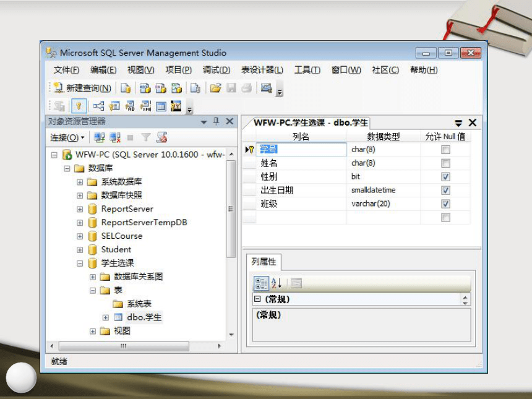
Task: Select the smalldatetime data type cell
Action: tap(384, 191)
